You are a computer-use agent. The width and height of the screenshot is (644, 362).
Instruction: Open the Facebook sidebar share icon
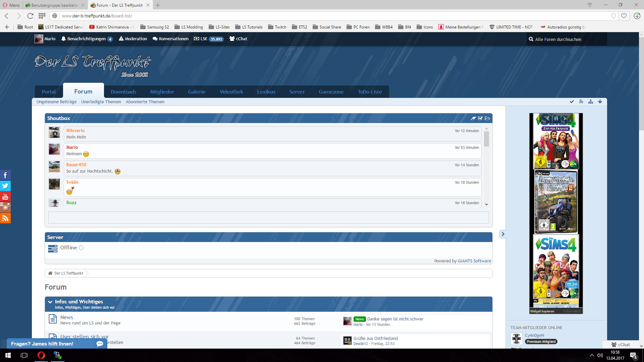[5, 175]
